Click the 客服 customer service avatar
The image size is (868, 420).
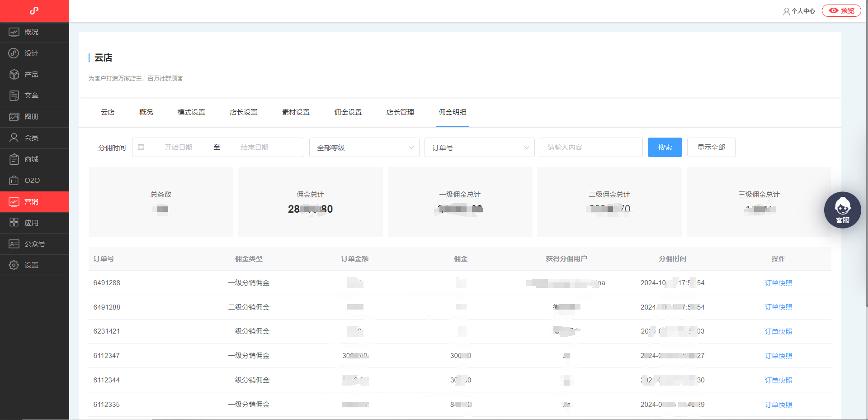pos(842,210)
